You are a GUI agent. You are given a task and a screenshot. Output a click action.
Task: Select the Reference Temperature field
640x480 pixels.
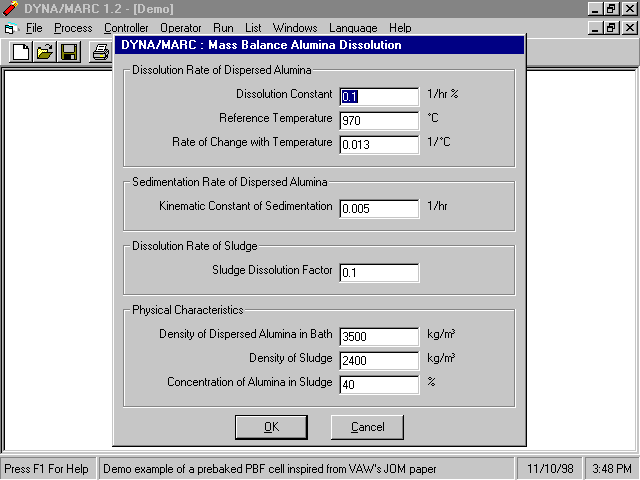(379, 121)
